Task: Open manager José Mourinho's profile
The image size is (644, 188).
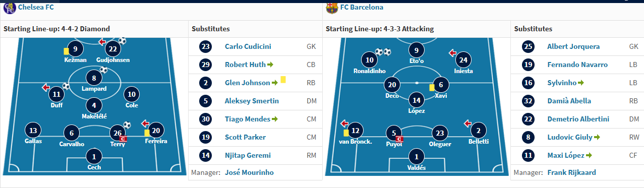Action: [249, 172]
